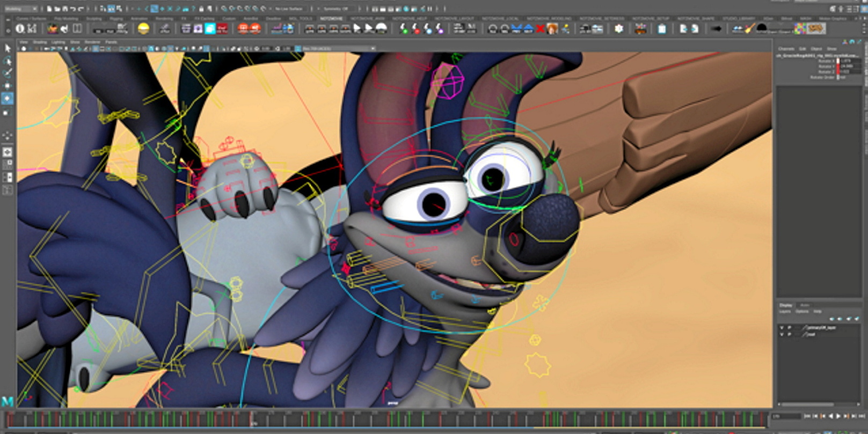Click the leopard-print shelf icon
The height and width of the screenshot is (434, 868).
pos(816,28)
